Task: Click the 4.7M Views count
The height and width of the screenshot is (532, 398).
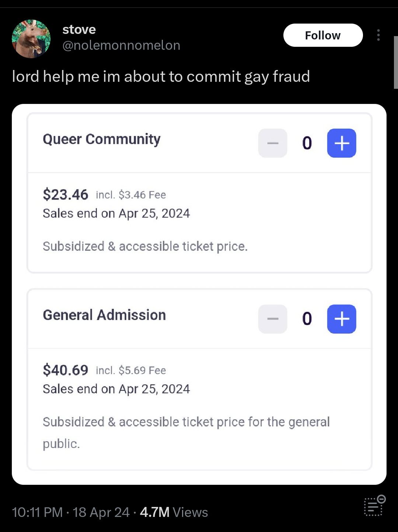Action: pos(174,512)
